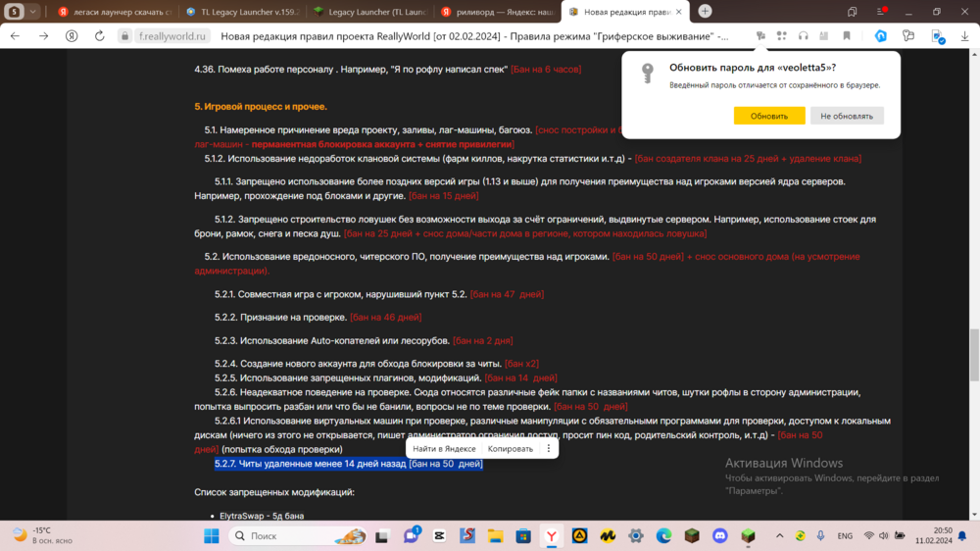Screen dimensions: 980x551
Task: Click the taskbar 'Поиск' search box
Action: pos(298,536)
